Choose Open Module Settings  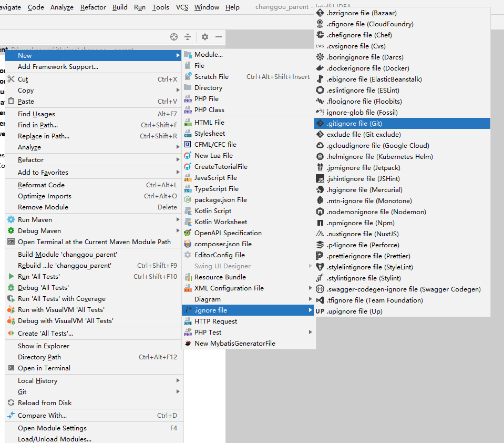pos(94,428)
